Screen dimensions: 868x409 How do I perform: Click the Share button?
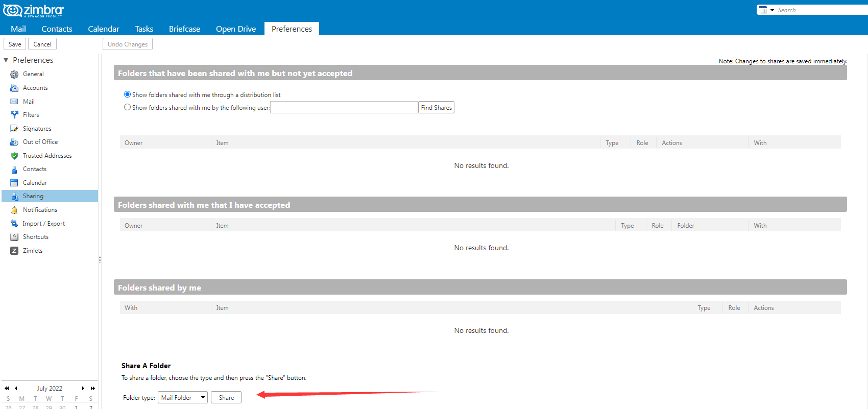click(226, 397)
